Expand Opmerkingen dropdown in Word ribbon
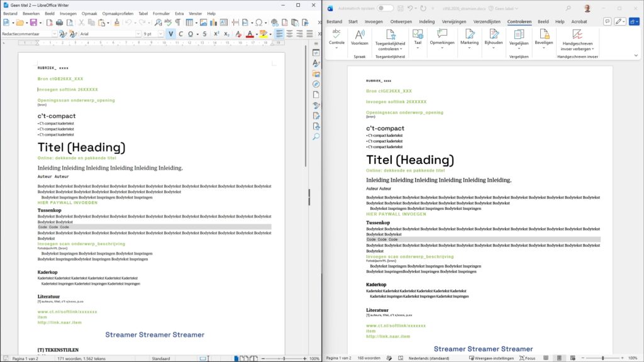 click(442, 48)
